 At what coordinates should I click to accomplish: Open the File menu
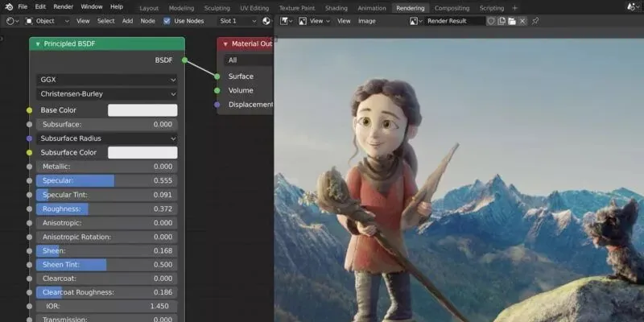pos(23,7)
